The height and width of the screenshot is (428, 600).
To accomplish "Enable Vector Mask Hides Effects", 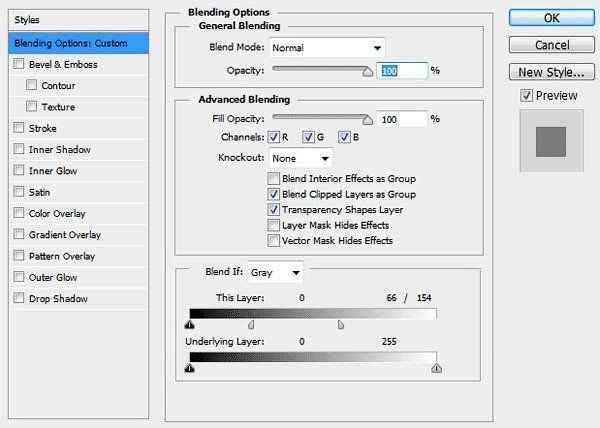I will [274, 241].
